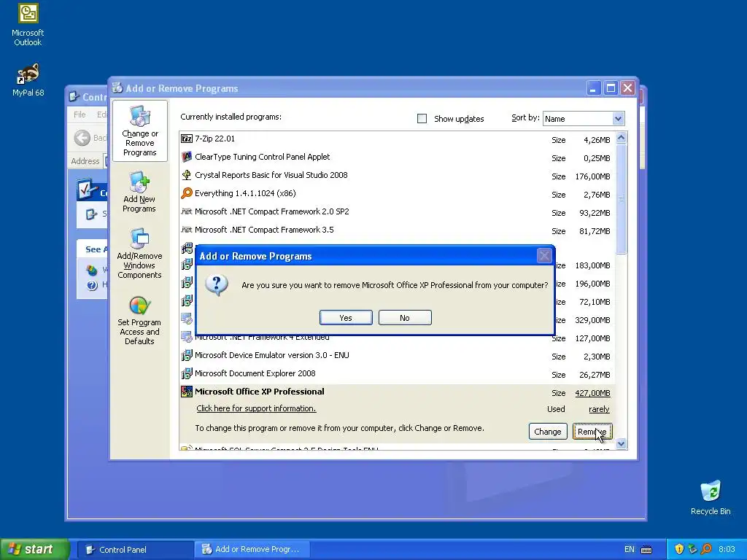Switch to Control Panel taskbar button
This screenshot has width=747, height=560.
coord(135,550)
